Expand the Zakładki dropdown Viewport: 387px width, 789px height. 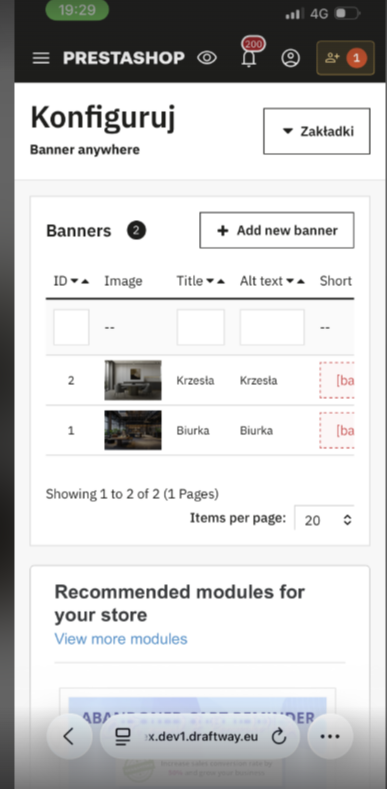coord(317,131)
